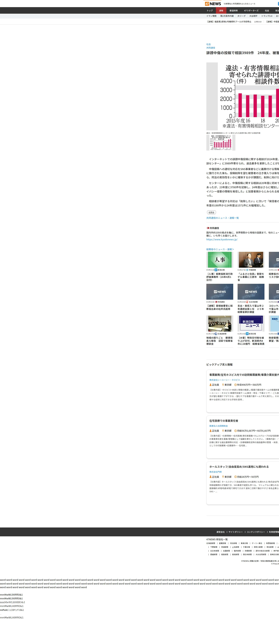Screen dimensions: 279x644
Task: Click 北海道新聞 in the participating papers list
Action: 211,543
